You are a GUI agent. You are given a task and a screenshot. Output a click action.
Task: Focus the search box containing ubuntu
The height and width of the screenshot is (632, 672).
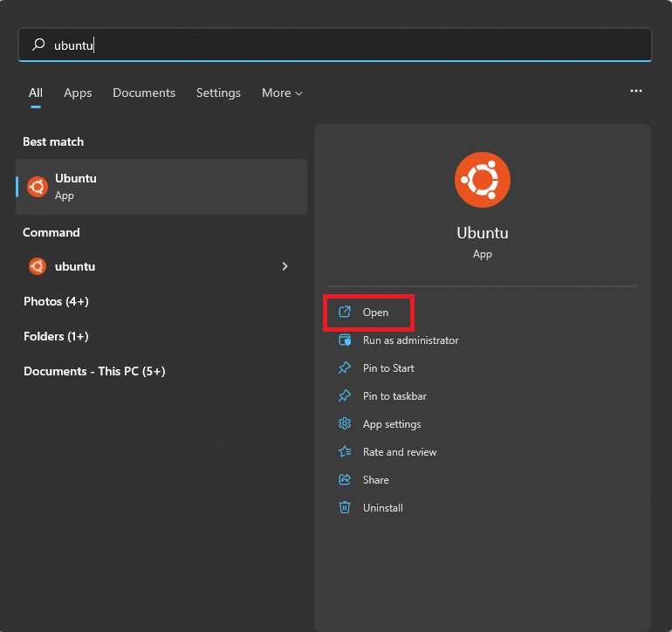[x=335, y=45]
